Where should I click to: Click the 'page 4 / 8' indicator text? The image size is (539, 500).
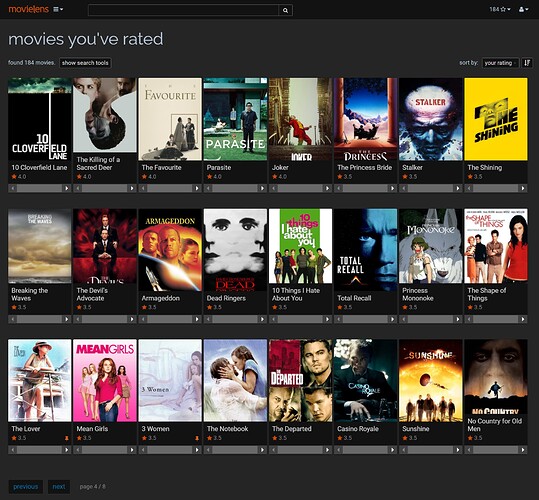pyautogui.click(x=93, y=487)
